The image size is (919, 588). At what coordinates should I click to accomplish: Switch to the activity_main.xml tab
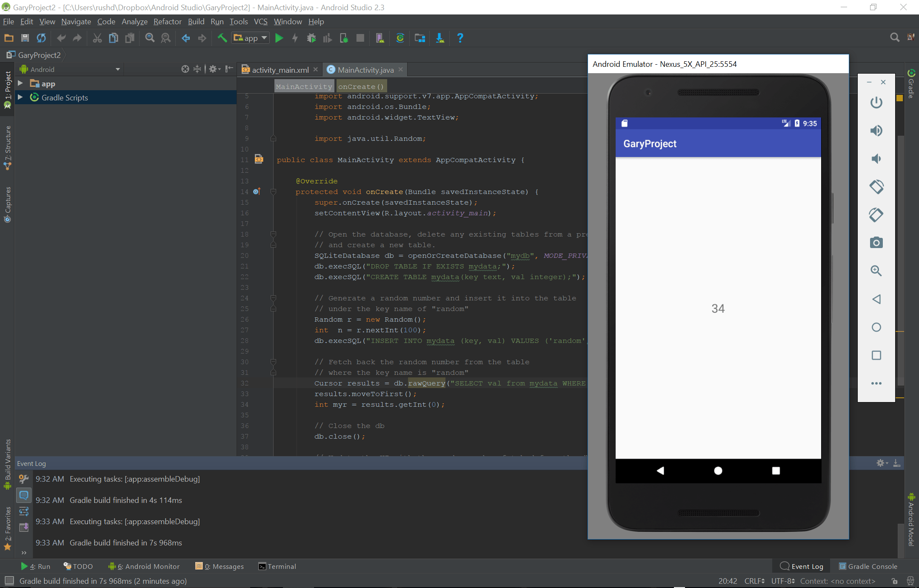tap(280, 70)
